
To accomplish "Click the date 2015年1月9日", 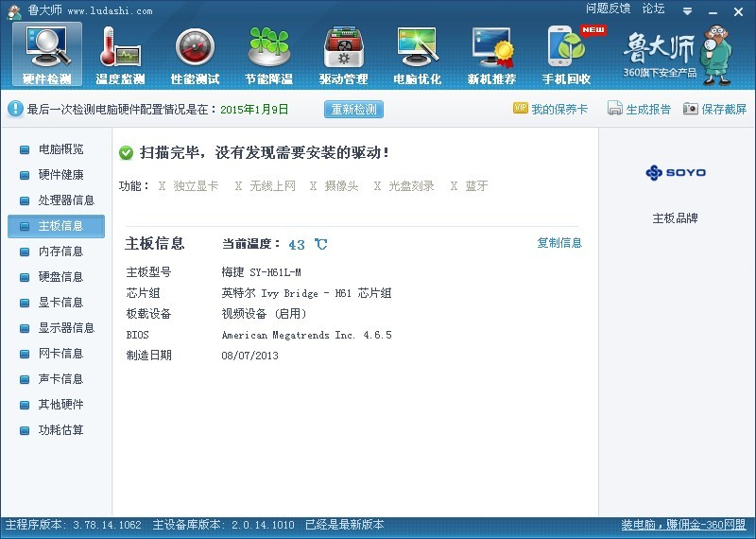I will pos(254,110).
